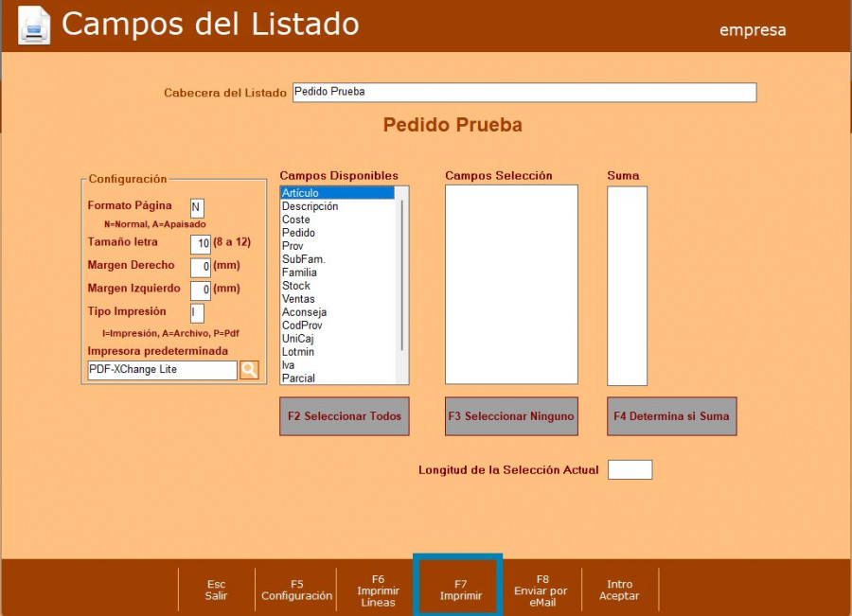Image resolution: width=852 pixels, height=616 pixels.
Task: Select Descripción in Campos Disponibles list
Action: pos(310,206)
